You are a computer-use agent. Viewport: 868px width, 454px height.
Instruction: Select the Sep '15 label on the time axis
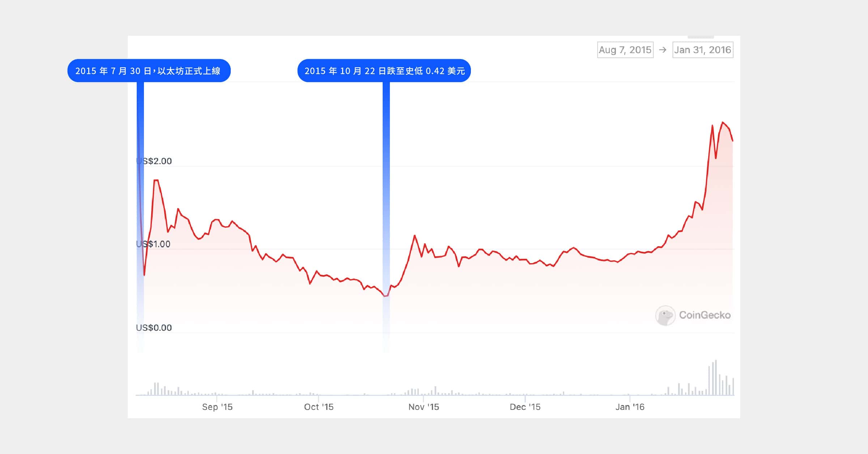tap(217, 407)
